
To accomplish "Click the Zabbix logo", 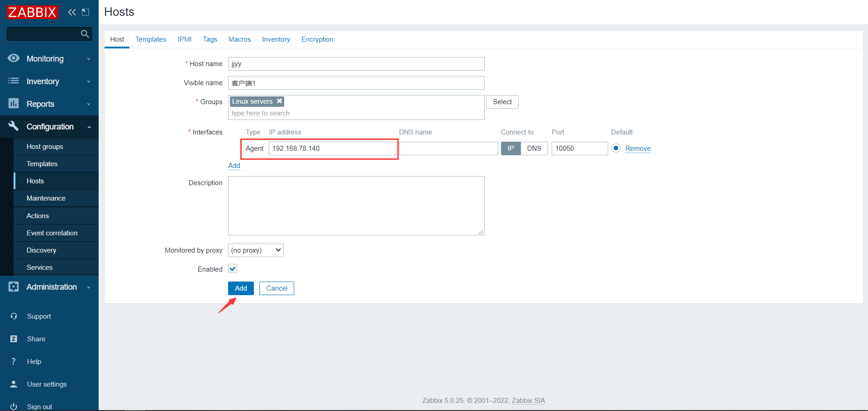I will (32, 12).
